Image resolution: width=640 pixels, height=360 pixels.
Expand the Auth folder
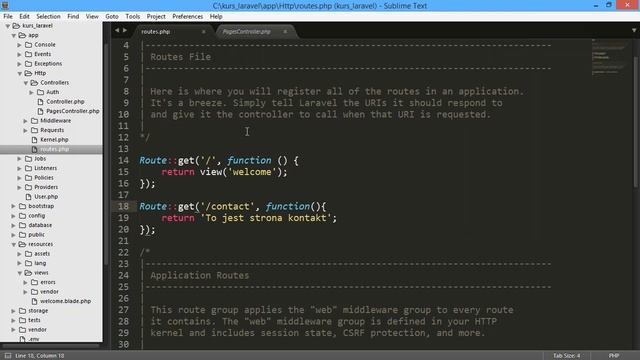tap(31, 92)
